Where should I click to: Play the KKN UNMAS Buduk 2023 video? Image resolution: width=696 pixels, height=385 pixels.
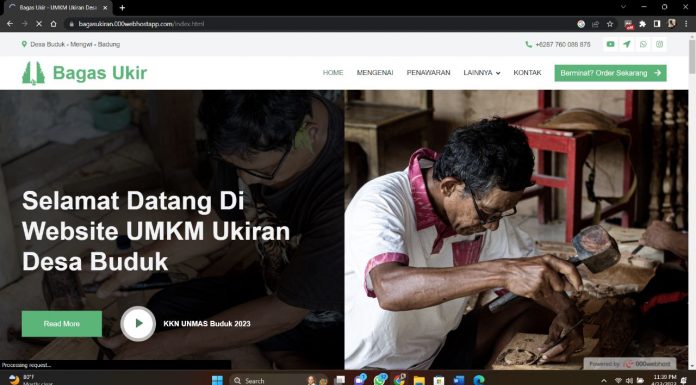(138, 323)
